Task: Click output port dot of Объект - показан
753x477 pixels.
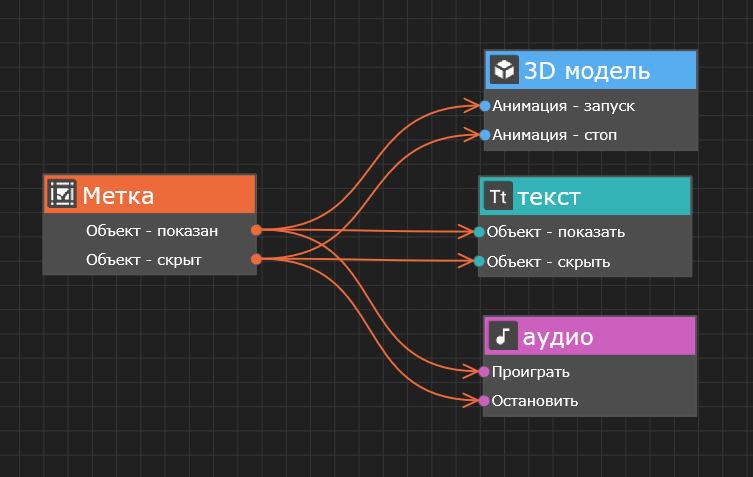Action: (x=256, y=230)
